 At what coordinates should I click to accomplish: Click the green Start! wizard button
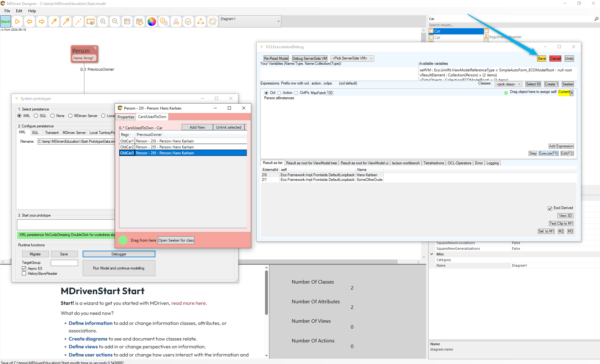pyautogui.click(x=6, y=22)
